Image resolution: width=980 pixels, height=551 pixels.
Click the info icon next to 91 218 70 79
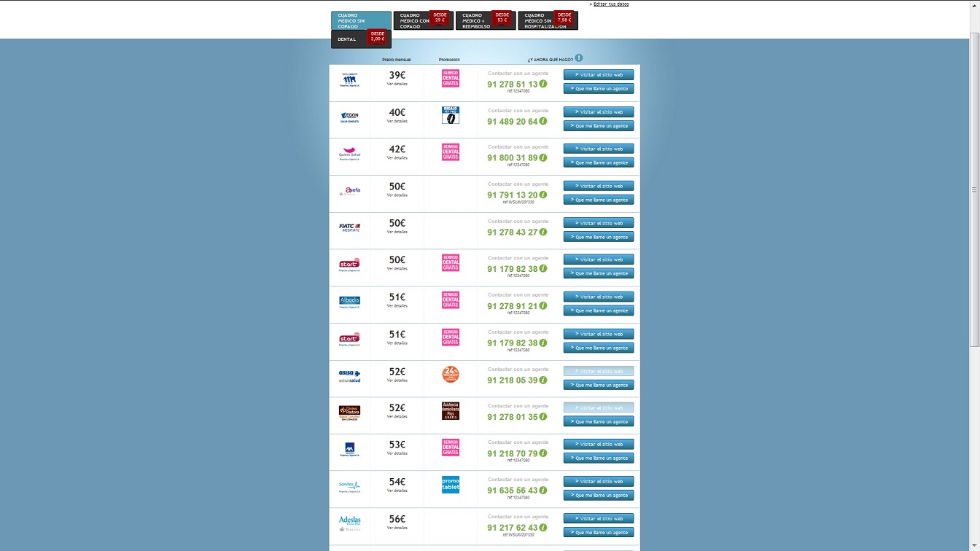coord(543,453)
